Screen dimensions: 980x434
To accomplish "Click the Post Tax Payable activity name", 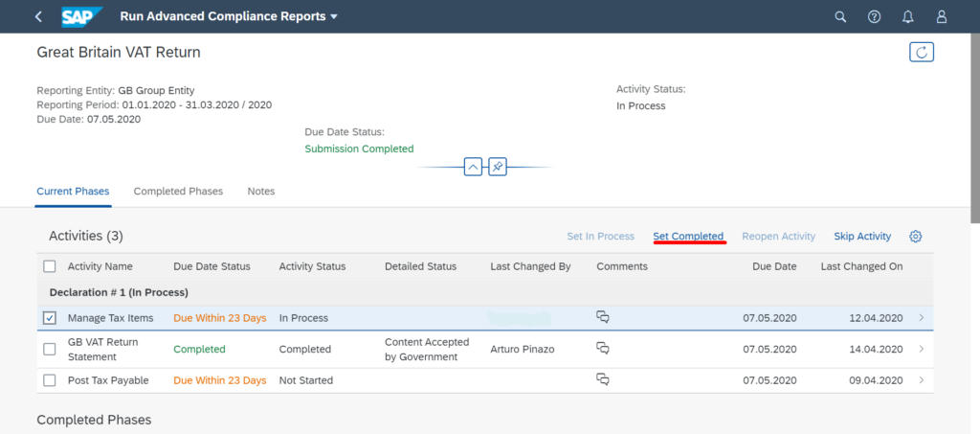I will coord(108,380).
